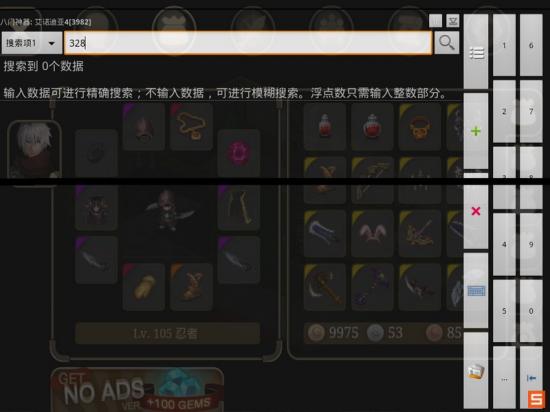Tap the number 1 keypad key
The width and height of the screenshot is (550, 412).
(x=504, y=45)
